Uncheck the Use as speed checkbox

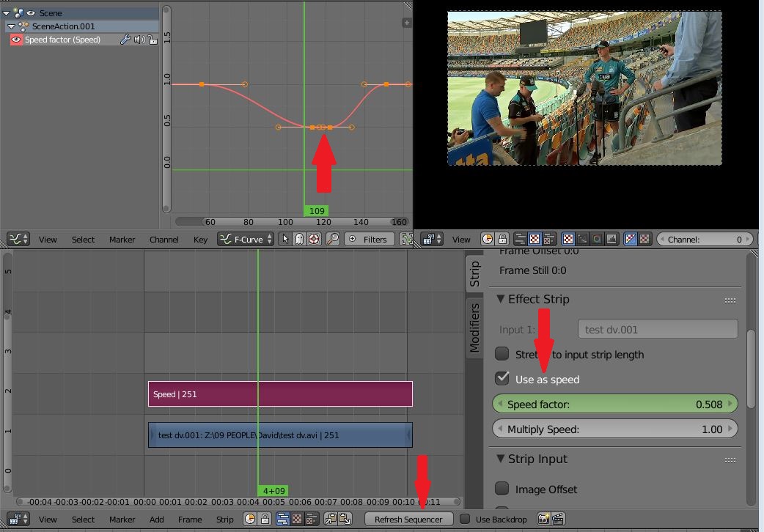click(x=503, y=380)
